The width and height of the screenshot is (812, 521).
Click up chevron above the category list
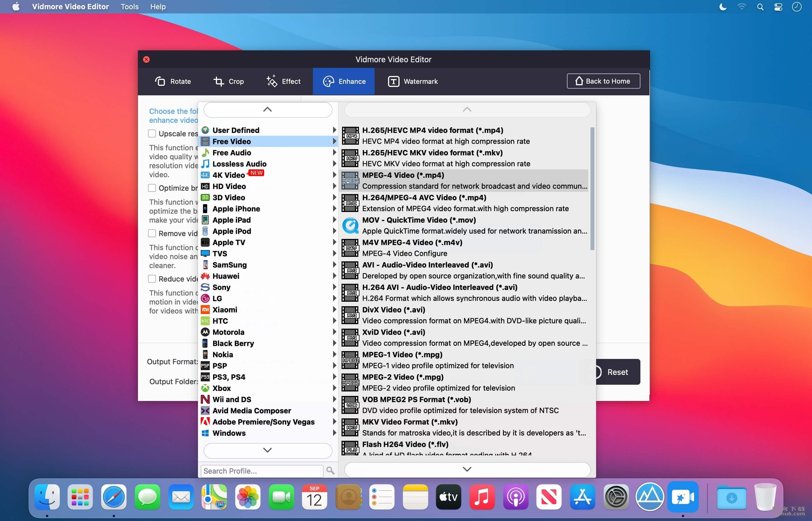[267, 110]
